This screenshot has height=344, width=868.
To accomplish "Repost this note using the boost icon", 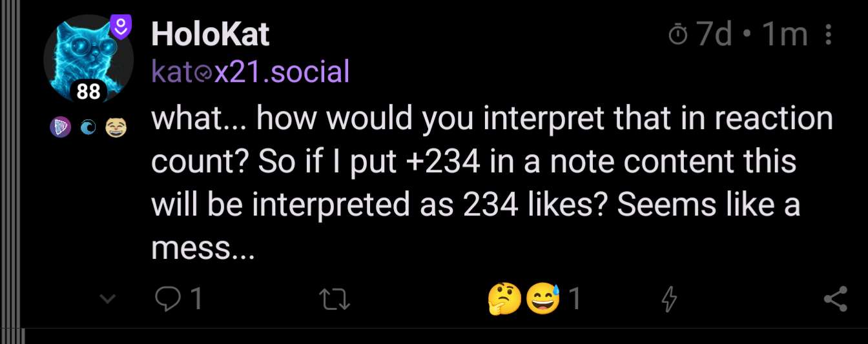I will 335,299.
